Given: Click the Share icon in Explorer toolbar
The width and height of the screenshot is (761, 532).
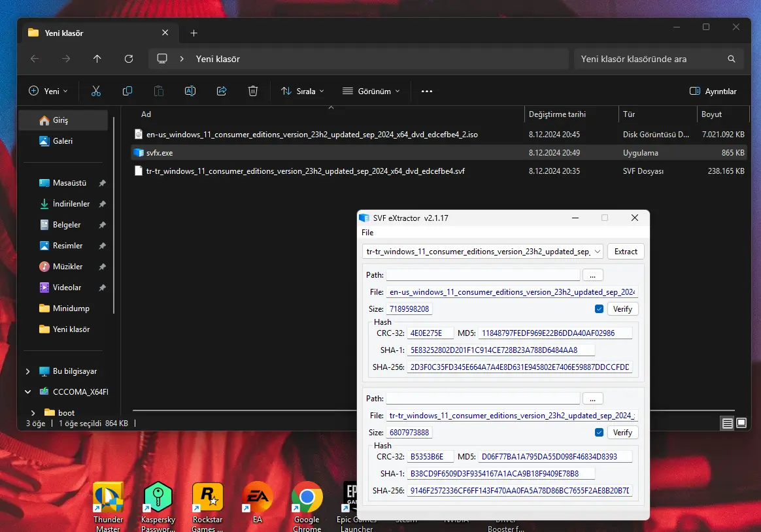Looking at the screenshot, I should pos(222,91).
